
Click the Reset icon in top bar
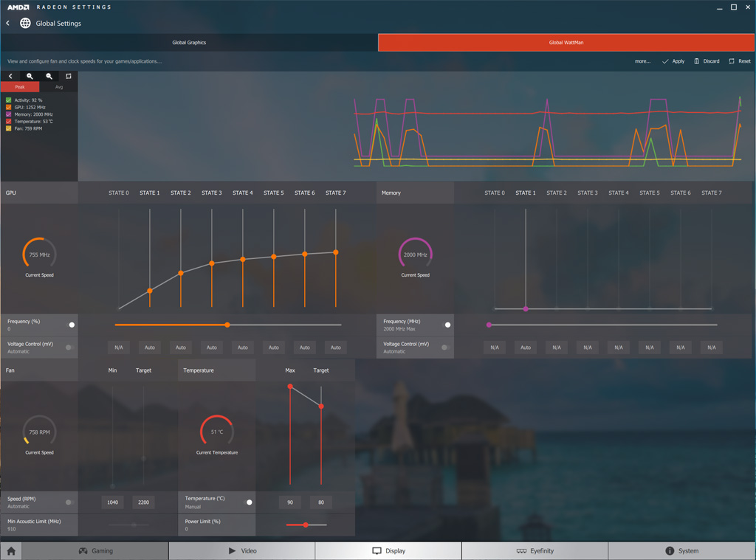[x=732, y=61]
